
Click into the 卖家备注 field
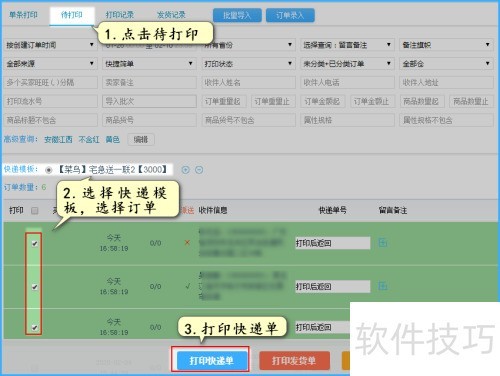[149, 82]
